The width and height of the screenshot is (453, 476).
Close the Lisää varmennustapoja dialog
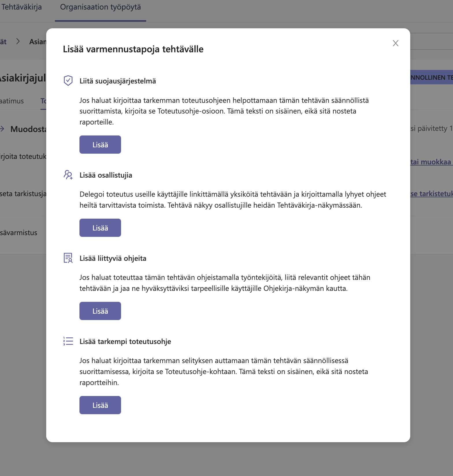[x=396, y=43]
